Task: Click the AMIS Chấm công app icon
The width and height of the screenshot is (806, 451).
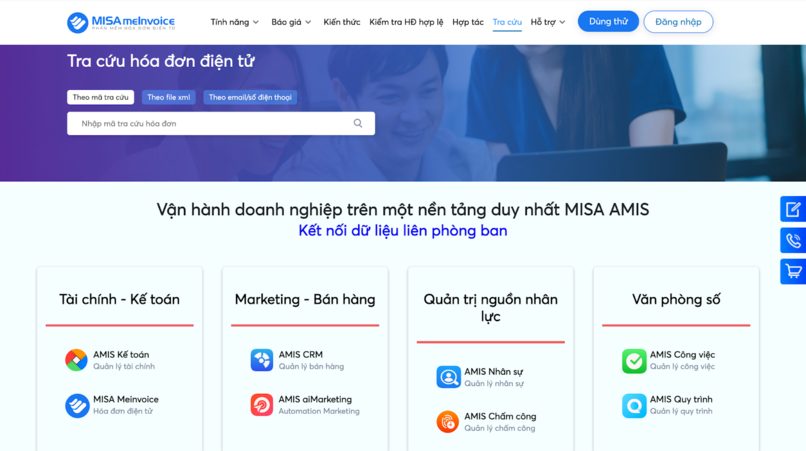Action: (448, 422)
